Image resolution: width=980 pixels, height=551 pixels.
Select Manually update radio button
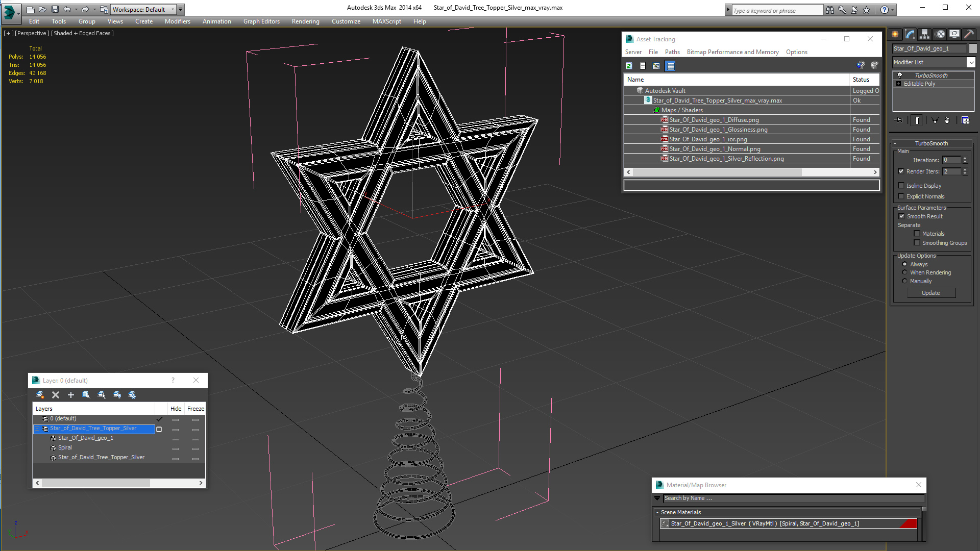click(904, 281)
